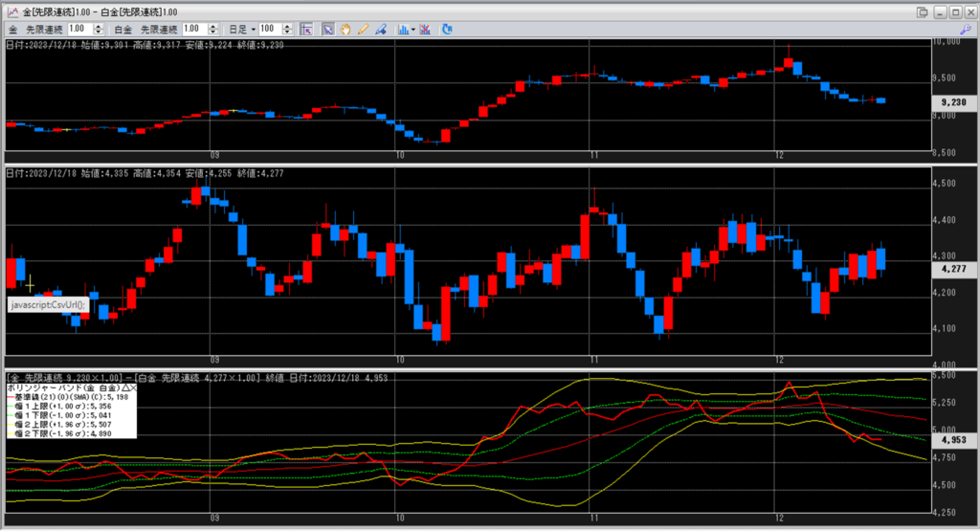Activate the hand pan tool
The width and height of the screenshot is (980, 531).
coord(345,29)
